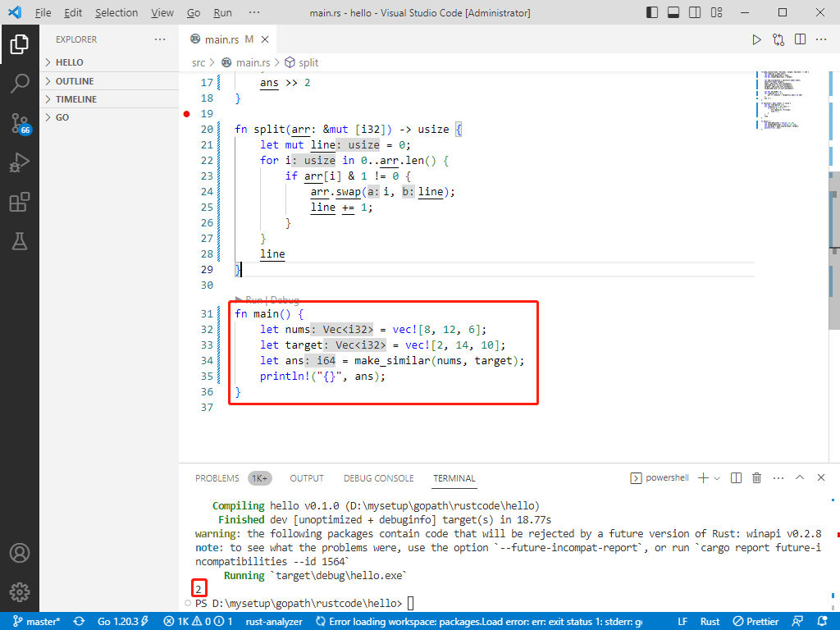Image resolution: width=840 pixels, height=630 pixels.
Task: Switch to the TERMINAL tab
Action: [x=454, y=478]
